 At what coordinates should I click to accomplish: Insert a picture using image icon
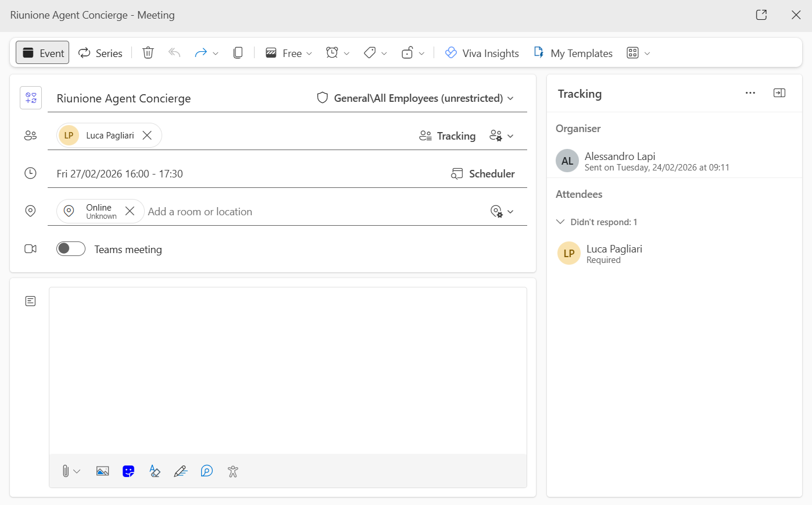point(103,471)
